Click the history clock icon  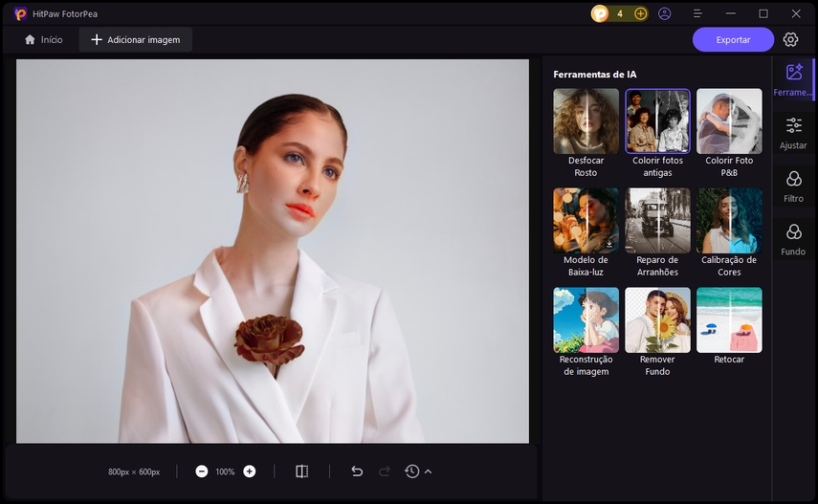(x=411, y=471)
